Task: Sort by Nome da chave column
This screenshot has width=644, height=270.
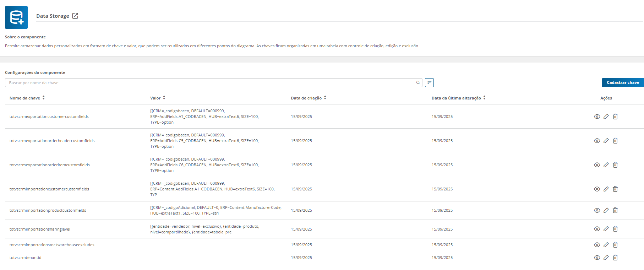Action: click(x=43, y=98)
